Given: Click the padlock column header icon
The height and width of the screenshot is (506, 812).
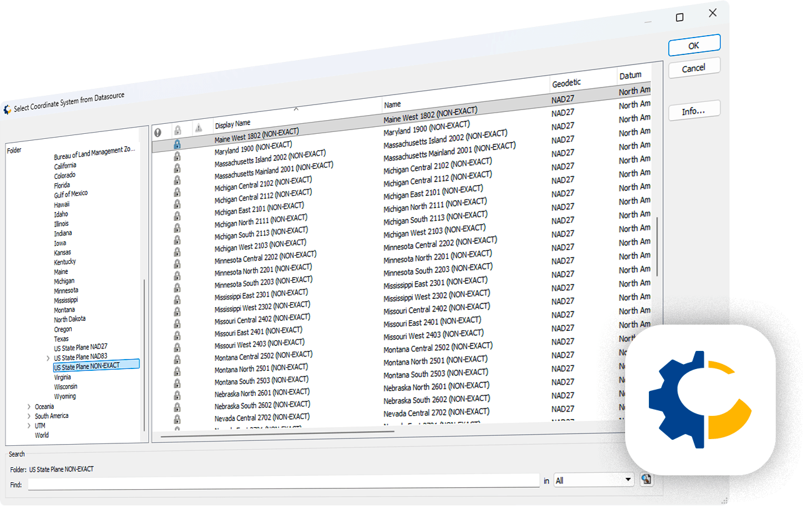Looking at the screenshot, I should [178, 129].
